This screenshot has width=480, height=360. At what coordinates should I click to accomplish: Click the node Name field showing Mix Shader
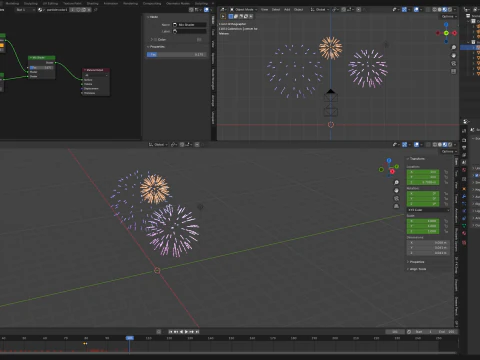point(189,25)
